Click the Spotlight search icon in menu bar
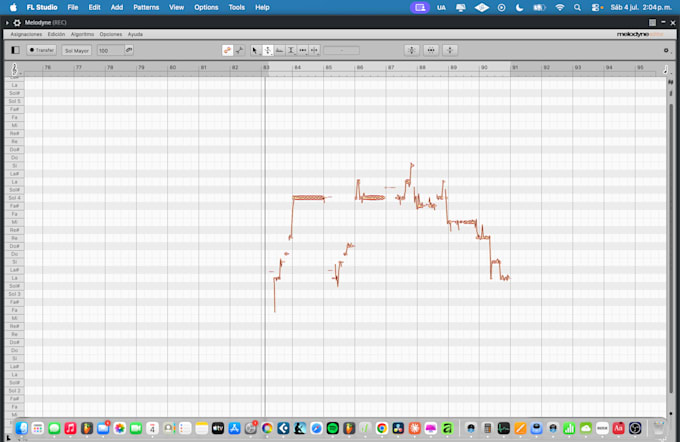Image resolution: width=680 pixels, height=442 pixels. [577, 7]
